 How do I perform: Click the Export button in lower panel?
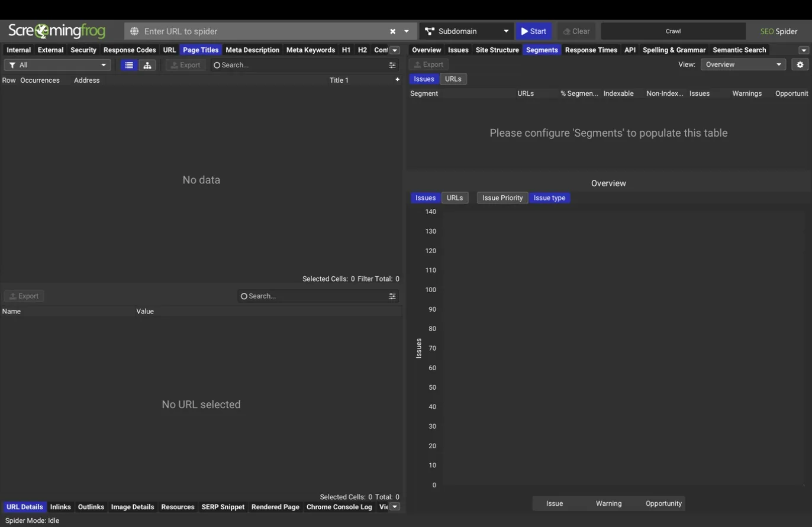pyautogui.click(x=24, y=296)
